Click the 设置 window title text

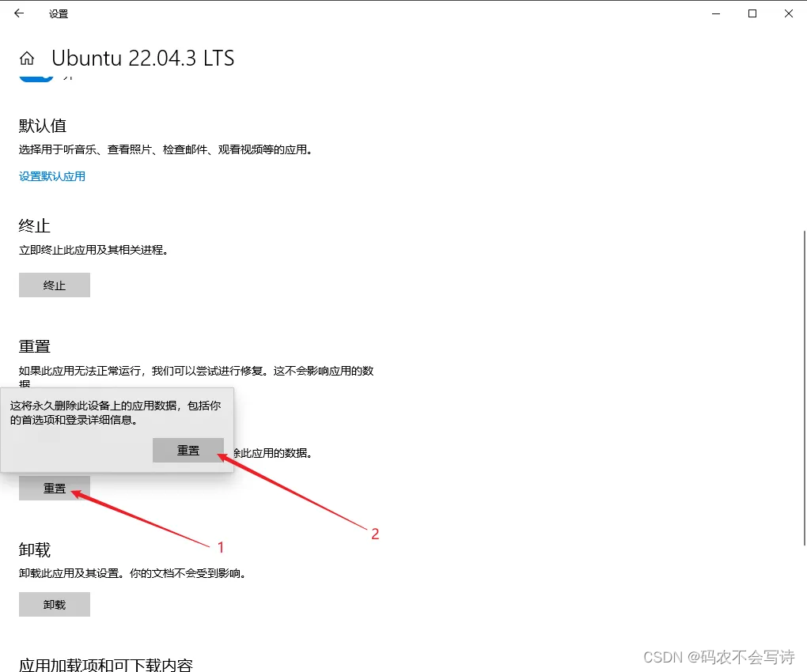(x=59, y=14)
